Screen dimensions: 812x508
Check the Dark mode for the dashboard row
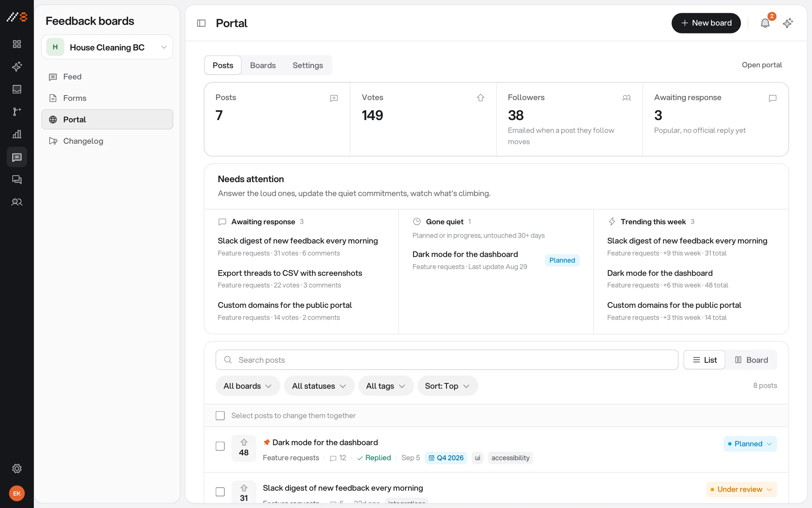click(x=220, y=446)
